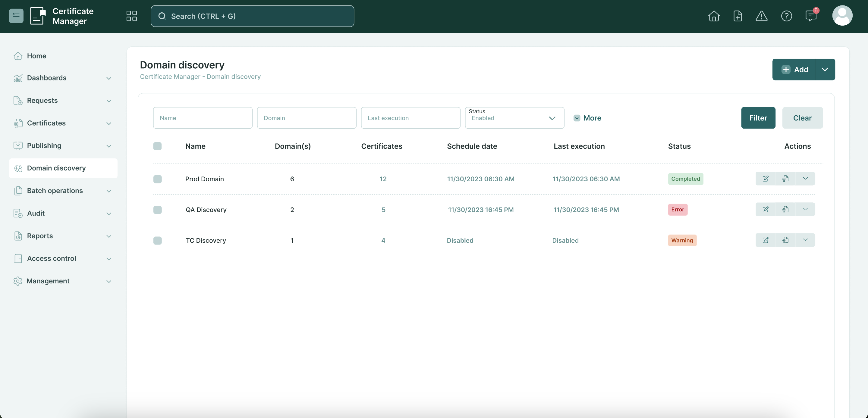Click the Warning status badge
The height and width of the screenshot is (418, 868).
[x=682, y=240]
